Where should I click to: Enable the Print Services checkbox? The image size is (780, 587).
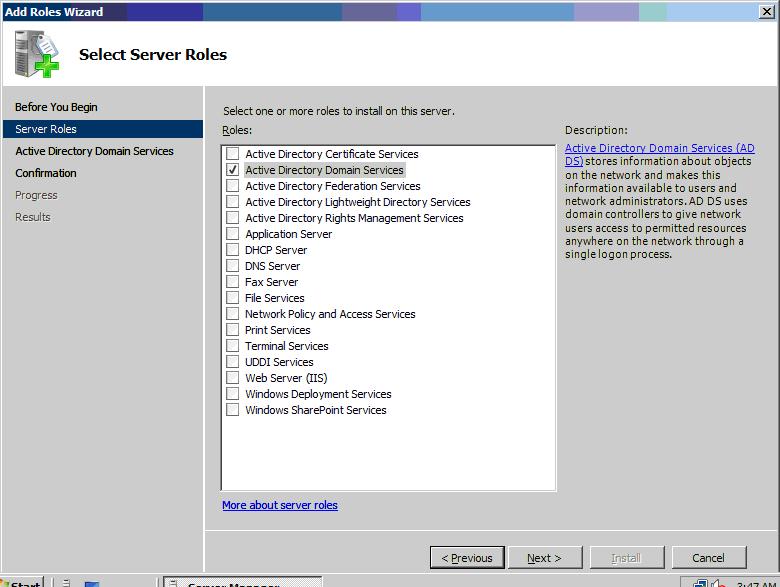pos(233,330)
